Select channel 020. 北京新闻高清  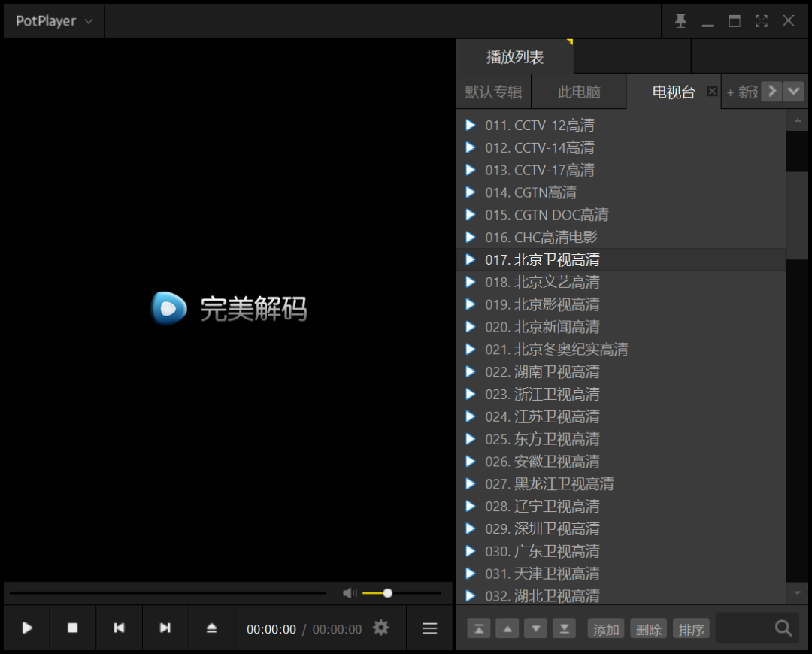click(622, 327)
